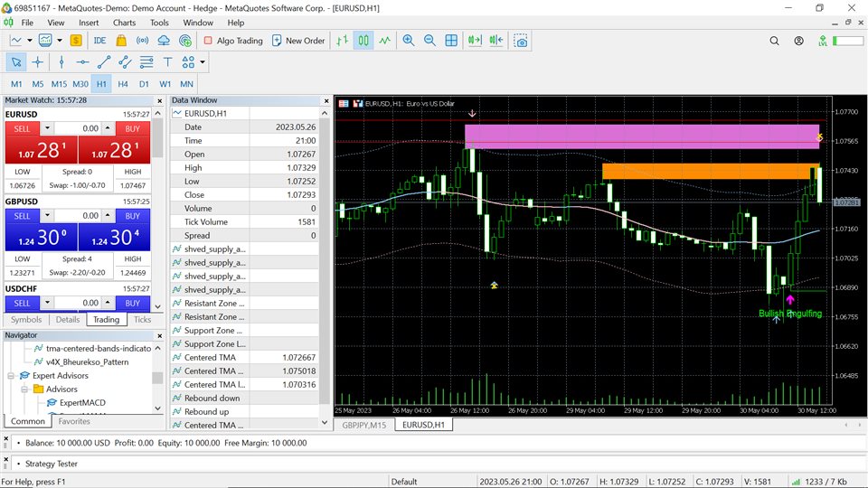Open the VPS cloud icon

pos(164,41)
